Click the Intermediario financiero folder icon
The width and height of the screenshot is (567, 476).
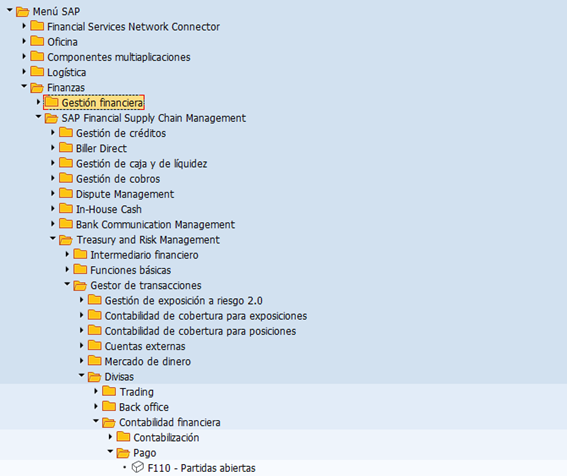point(80,254)
